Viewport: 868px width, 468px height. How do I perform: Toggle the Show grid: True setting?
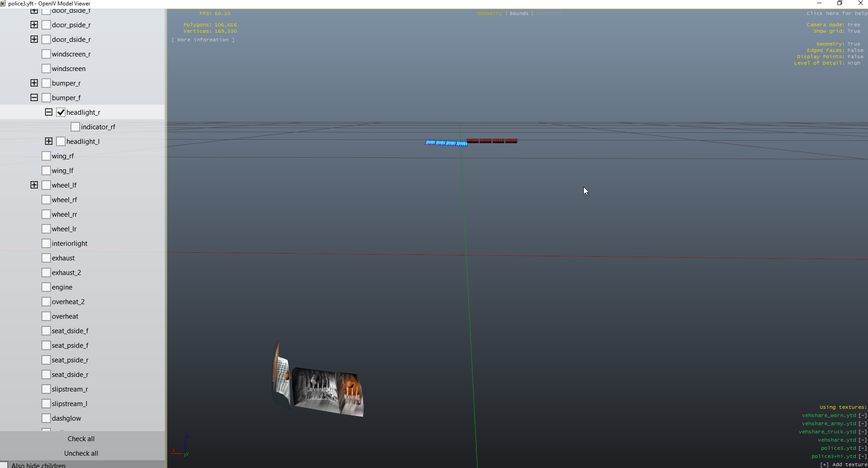pyautogui.click(x=837, y=31)
